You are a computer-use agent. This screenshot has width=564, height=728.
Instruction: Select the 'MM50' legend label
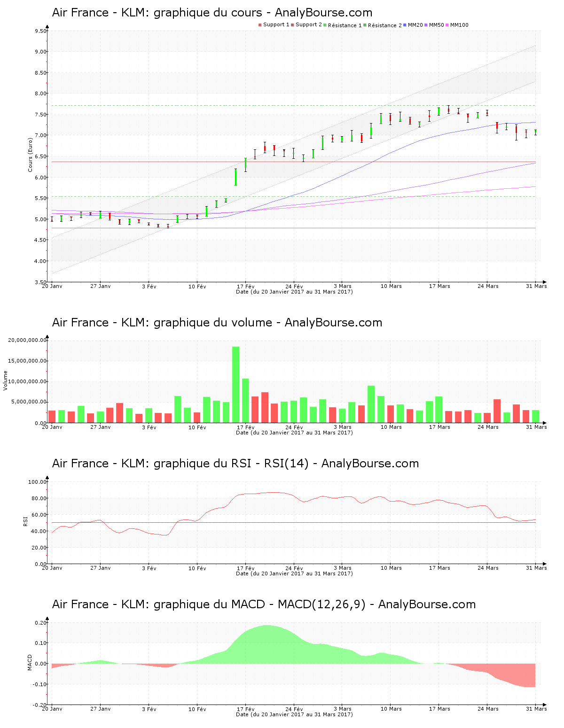click(437, 25)
